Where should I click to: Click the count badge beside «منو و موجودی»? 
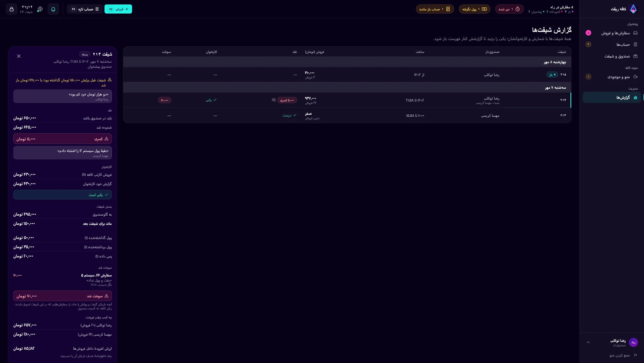pos(588,77)
